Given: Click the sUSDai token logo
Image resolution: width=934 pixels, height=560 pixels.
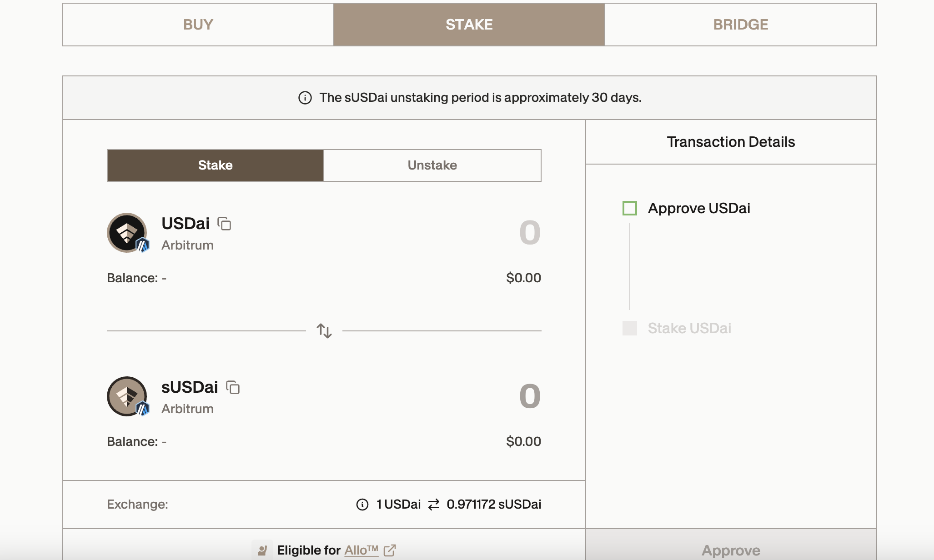Looking at the screenshot, I should (127, 396).
